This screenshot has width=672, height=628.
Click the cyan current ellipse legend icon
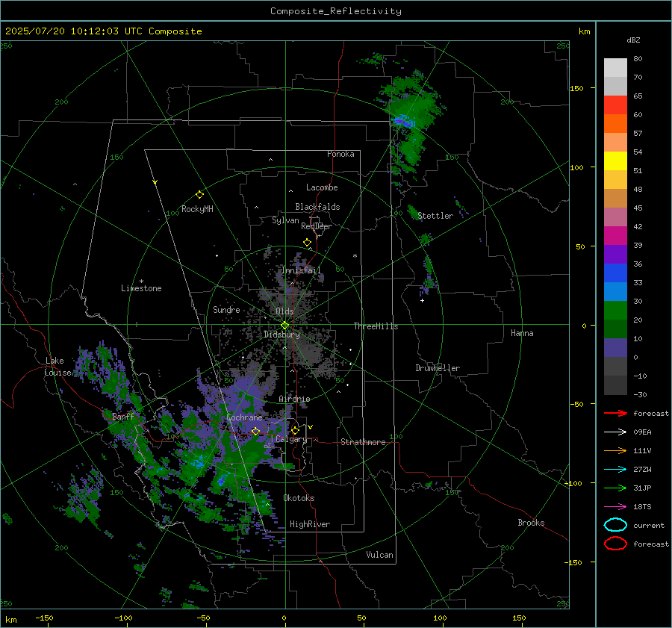click(x=615, y=525)
